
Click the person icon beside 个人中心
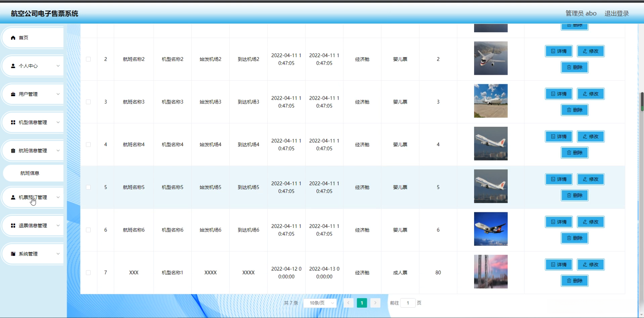point(13,66)
